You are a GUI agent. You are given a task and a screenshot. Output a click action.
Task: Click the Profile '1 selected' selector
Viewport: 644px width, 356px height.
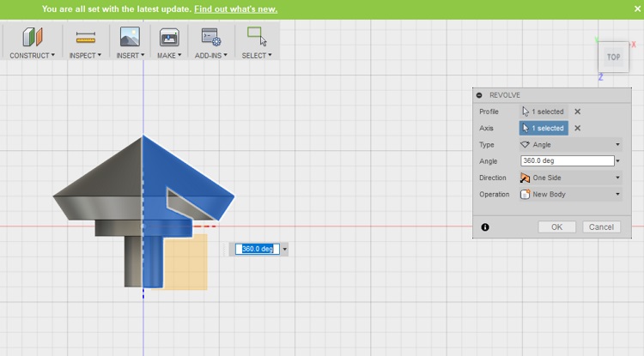point(544,112)
